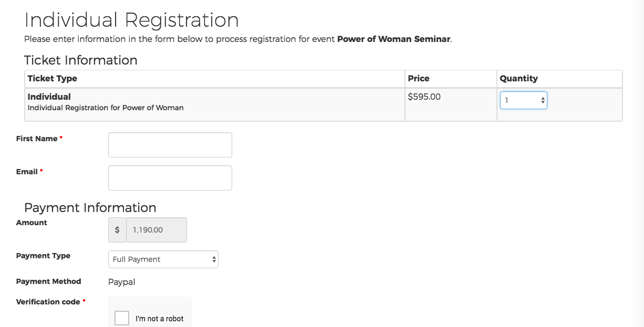Select the "Price" column header
The width and height of the screenshot is (644, 327).
pyautogui.click(x=419, y=78)
